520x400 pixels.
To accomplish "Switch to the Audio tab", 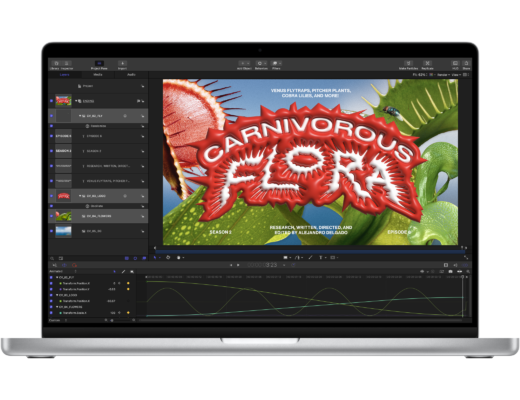I will [131, 75].
